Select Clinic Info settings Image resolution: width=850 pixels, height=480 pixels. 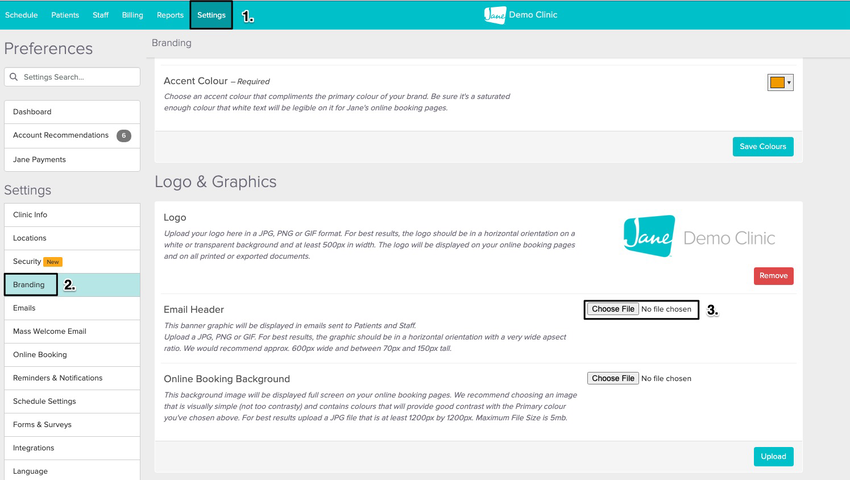pyautogui.click(x=72, y=215)
